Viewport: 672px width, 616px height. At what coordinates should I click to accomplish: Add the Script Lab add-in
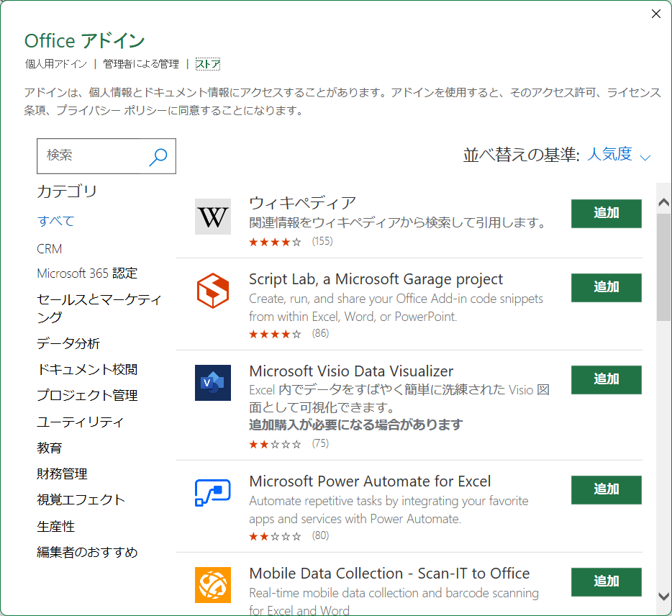click(x=606, y=288)
